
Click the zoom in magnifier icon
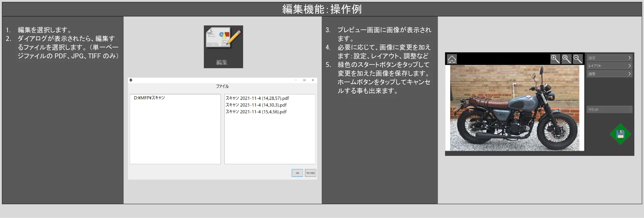coord(555,59)
